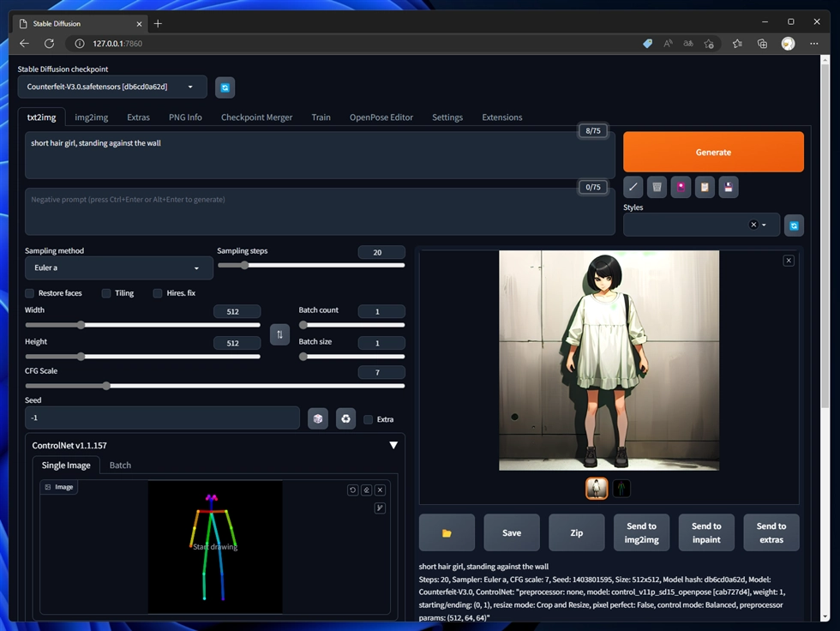Open the Stable Diffusion checkpoint dropdown
Image resolution: width=840 pixels, height=631 pixels.
(111, 87)
